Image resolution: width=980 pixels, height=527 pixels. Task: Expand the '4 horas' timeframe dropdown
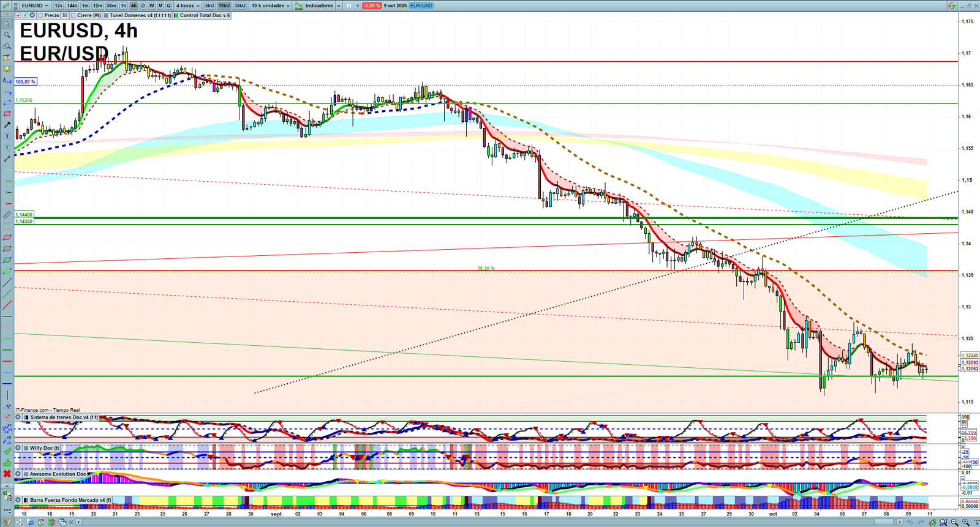pos(187,6)
